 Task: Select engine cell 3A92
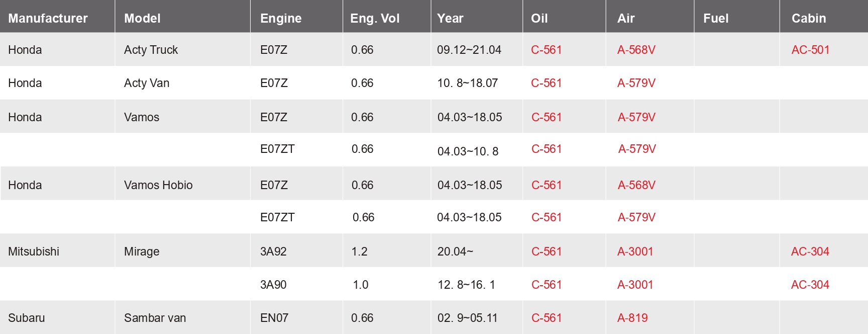(273, 252)
